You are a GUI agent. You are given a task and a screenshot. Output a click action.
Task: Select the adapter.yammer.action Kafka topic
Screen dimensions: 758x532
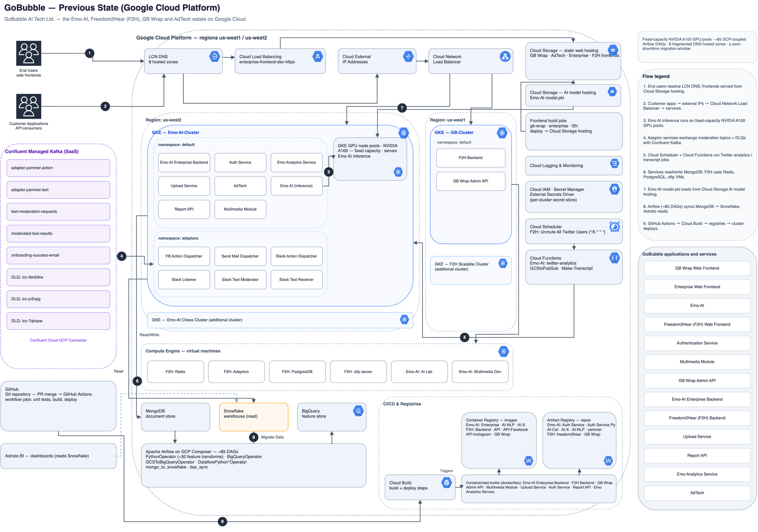[58, 168]
